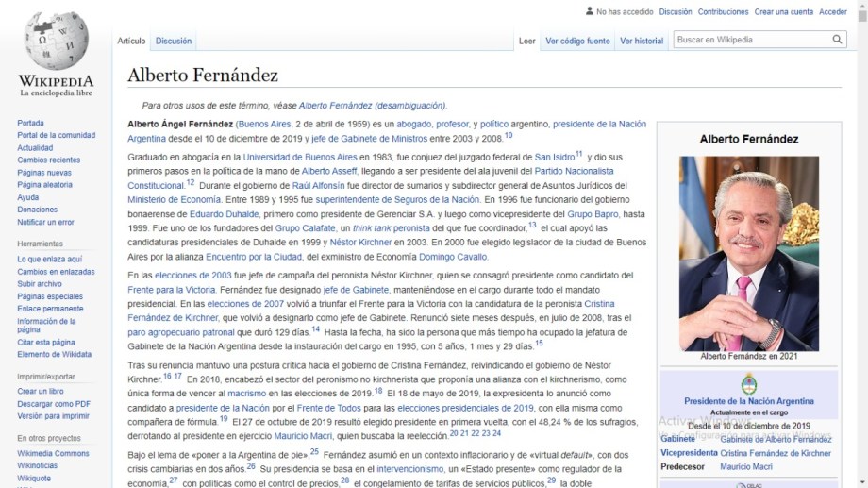Click Descargar como PDF

click(54, 404)
